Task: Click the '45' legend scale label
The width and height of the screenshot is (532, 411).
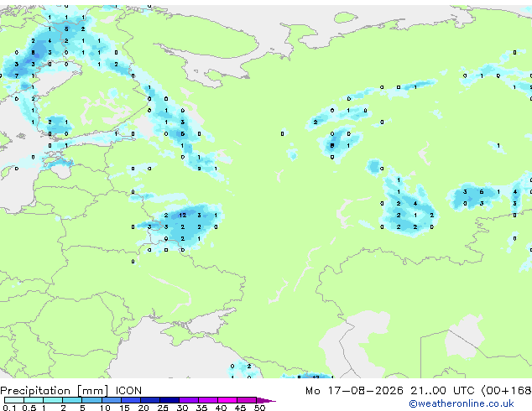Action: pos(240,408)
